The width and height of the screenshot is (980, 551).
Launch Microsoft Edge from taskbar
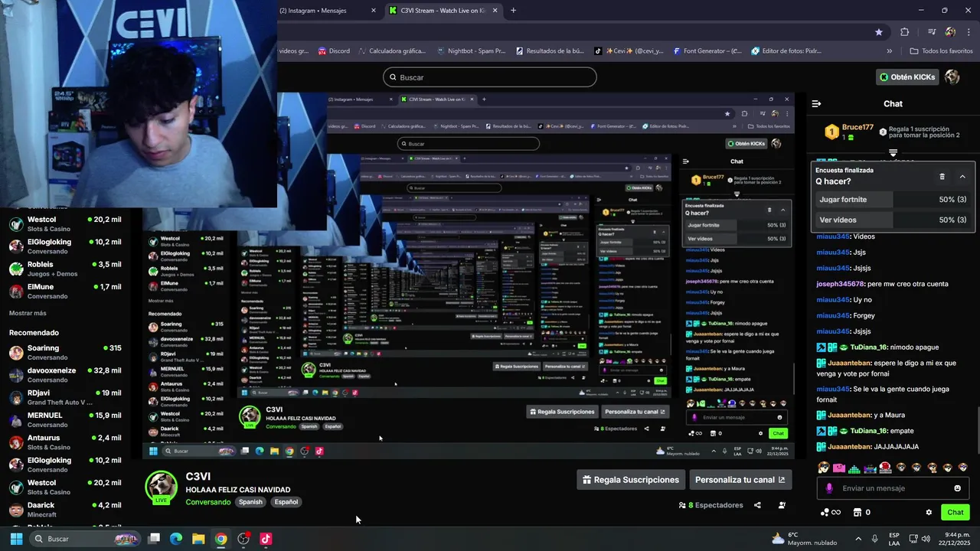point(176,539)
